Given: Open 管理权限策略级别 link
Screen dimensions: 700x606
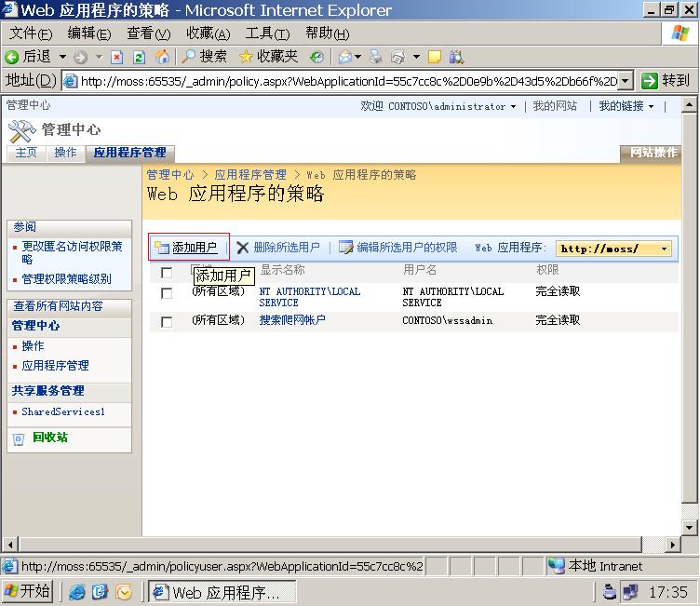Looking at the screenshot, I should [66, 279].
